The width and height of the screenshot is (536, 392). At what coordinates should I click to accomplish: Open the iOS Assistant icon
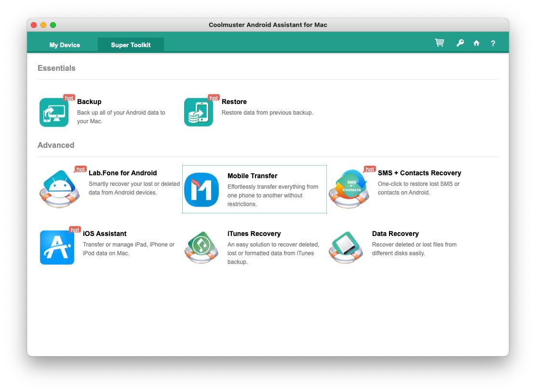[57, 248]
